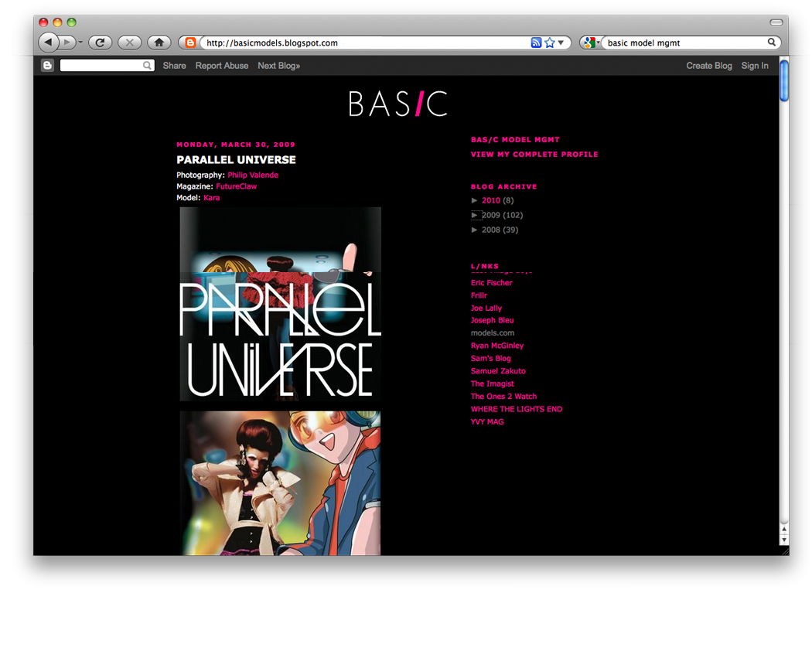
Task: Subscribe using the RSS feed icon
Action: [x=536, y=43]
